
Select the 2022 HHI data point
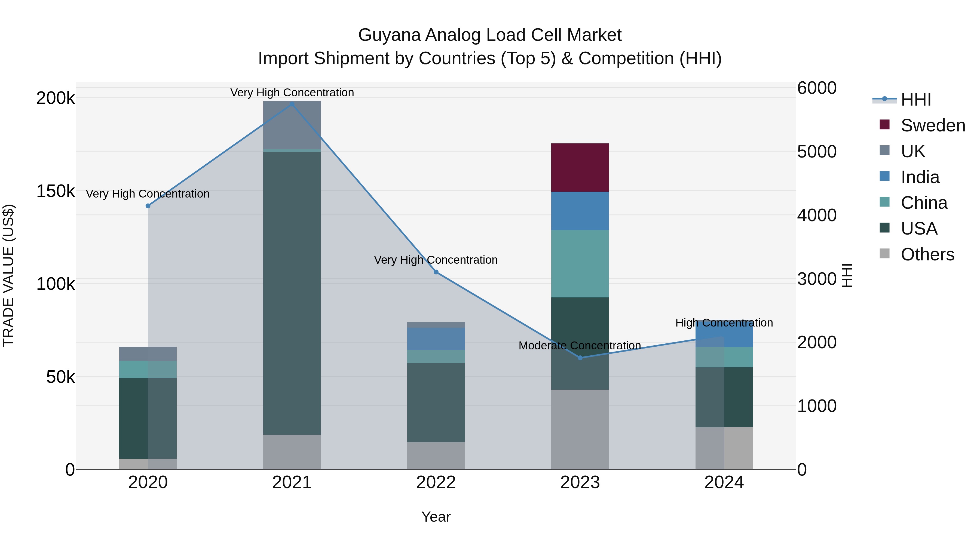pos(436,272)
